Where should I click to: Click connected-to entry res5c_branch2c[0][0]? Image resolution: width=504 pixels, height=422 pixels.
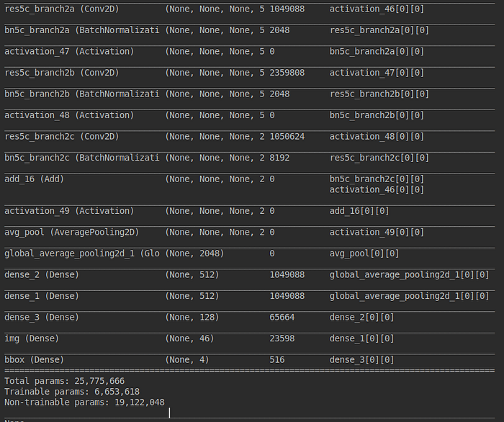pos(379,158)
